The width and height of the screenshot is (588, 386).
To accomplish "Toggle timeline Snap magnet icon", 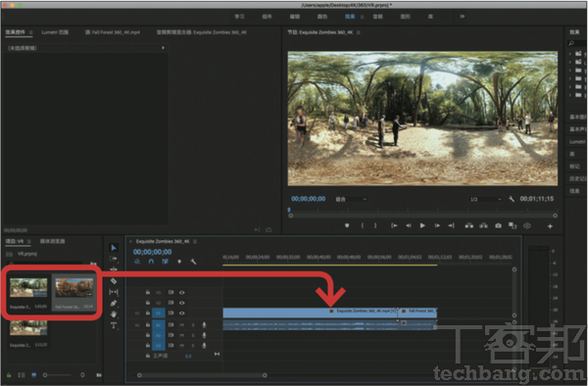I will click(151, 262).
